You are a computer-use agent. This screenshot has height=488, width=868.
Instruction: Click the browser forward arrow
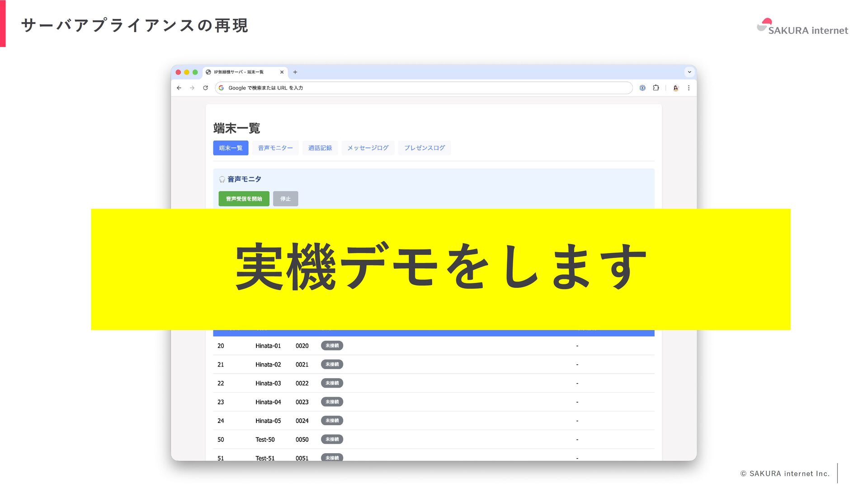[x=192, y=88]
